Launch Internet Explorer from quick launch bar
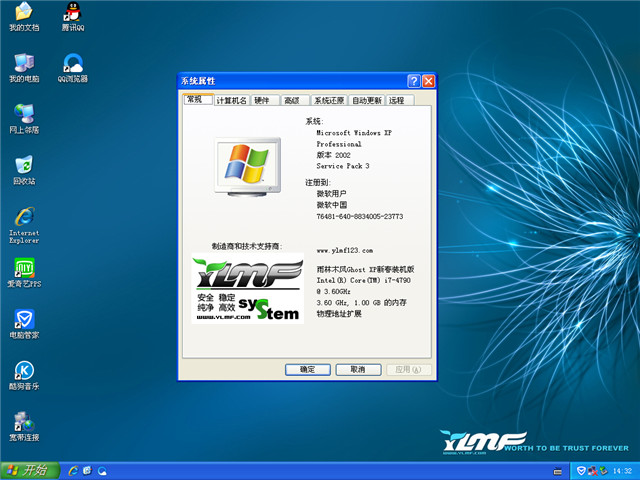640x480 pixels. (x=73, y=471)
